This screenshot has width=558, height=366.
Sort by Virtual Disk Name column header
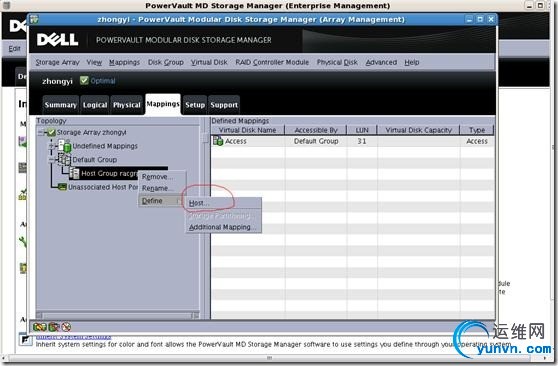click(248, 130)
